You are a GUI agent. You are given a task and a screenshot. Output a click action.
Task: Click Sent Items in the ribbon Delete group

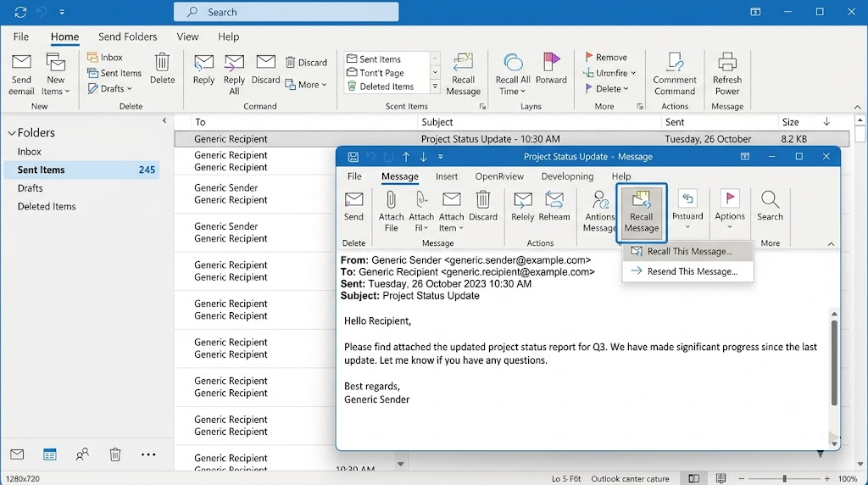click(x=114, y=73)
